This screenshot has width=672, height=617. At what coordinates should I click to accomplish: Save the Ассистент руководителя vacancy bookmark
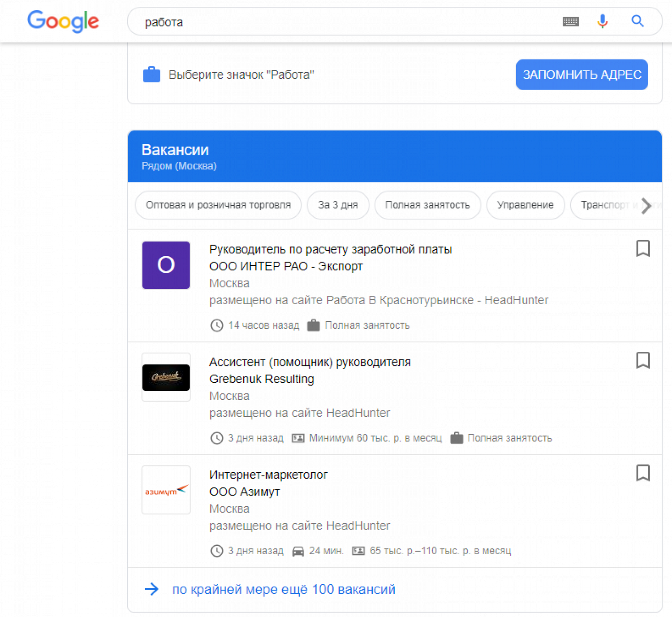click(643, 360)
